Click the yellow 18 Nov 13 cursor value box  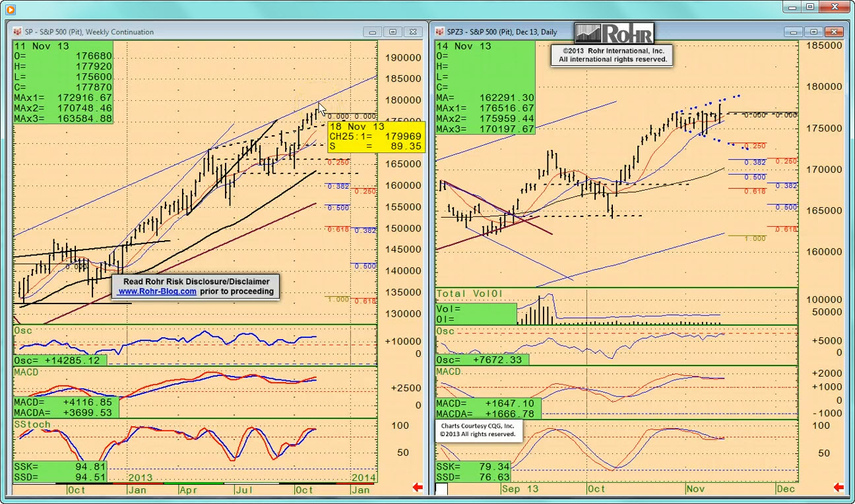pos(376,137)
